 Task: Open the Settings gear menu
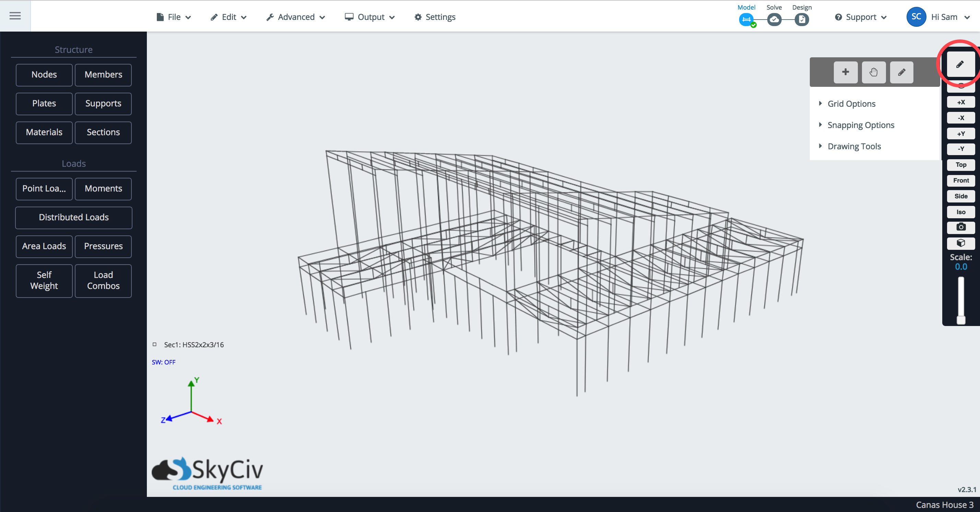[435, 17]
